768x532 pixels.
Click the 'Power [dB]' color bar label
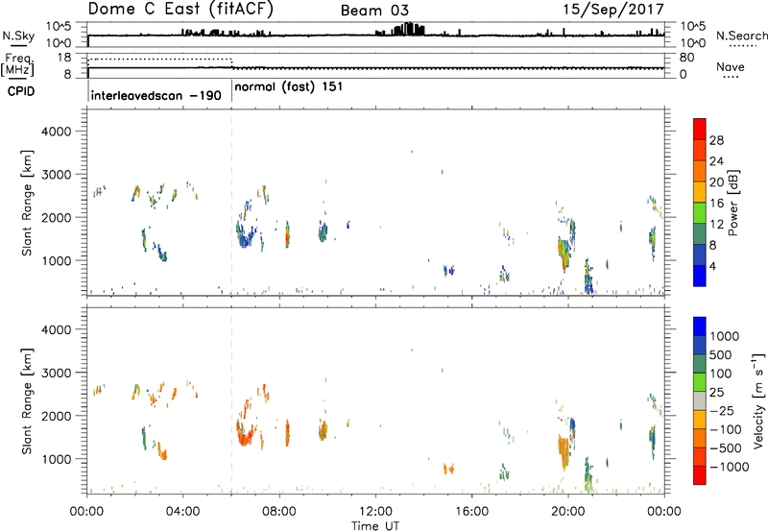[732, 203]
